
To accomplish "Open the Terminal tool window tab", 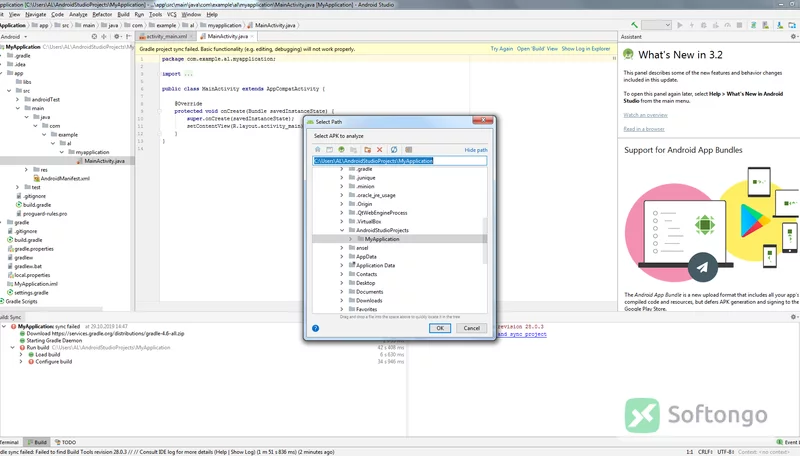I will (9, 442).
